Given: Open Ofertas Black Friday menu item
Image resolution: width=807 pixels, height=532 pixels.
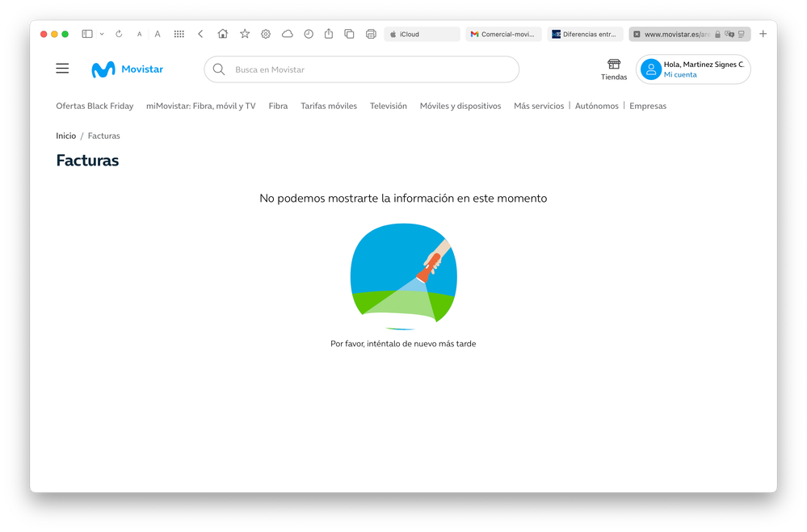Looking at the screenshot, I should tap(95, 106).
